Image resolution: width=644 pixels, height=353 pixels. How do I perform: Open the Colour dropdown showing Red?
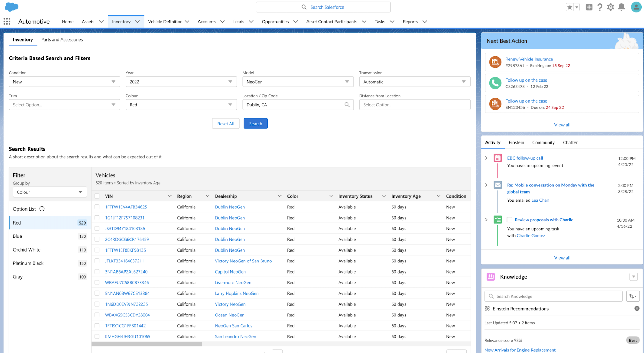point(181,105)
